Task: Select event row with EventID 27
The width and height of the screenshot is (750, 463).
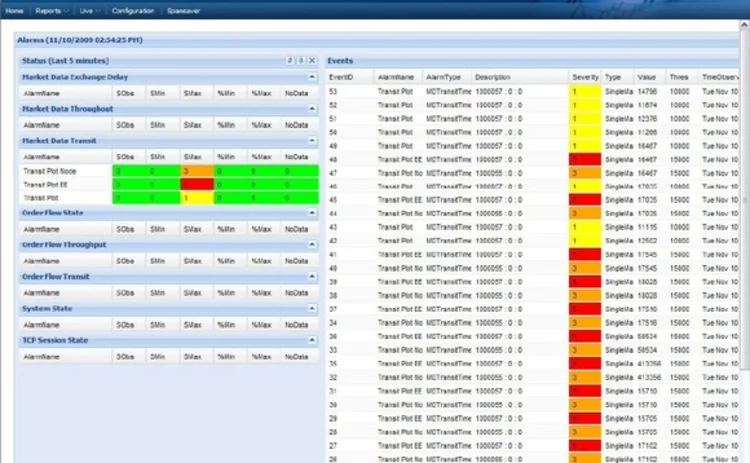Action: (x=532, y=445)
